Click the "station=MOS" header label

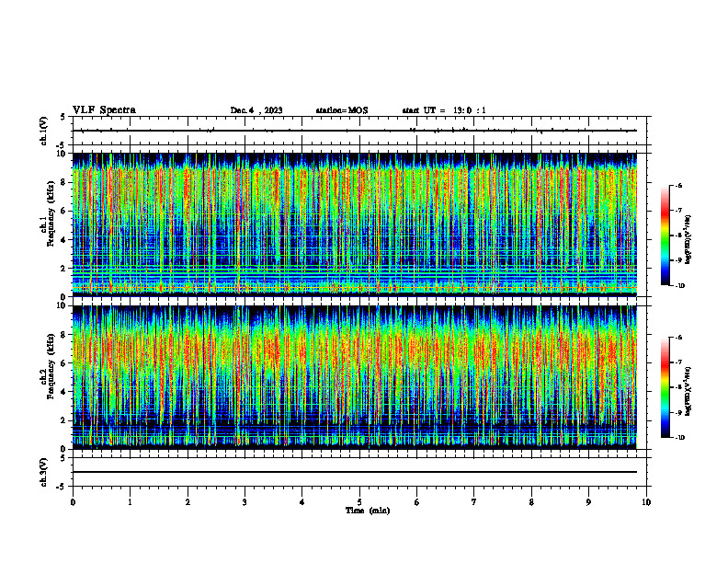point(342,110)
